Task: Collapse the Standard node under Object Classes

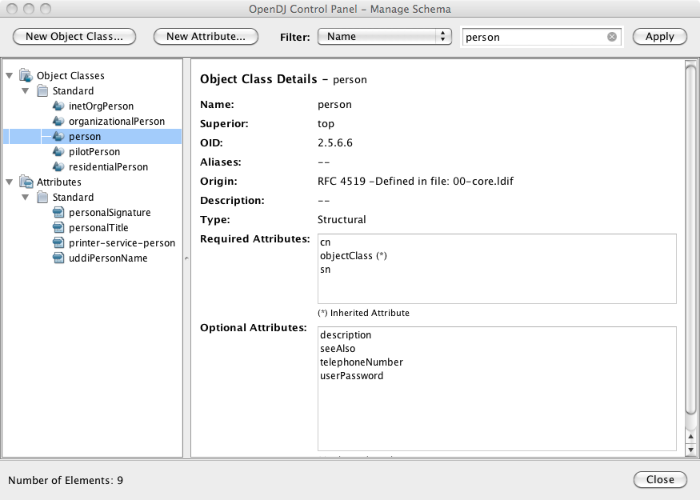Action: click(x=25, y=91)
